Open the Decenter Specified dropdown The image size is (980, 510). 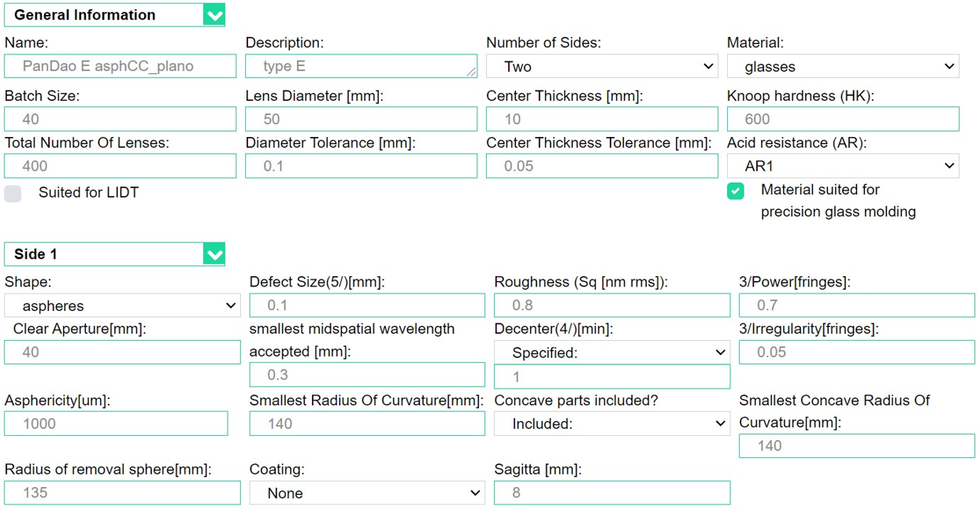pos(611,353)
